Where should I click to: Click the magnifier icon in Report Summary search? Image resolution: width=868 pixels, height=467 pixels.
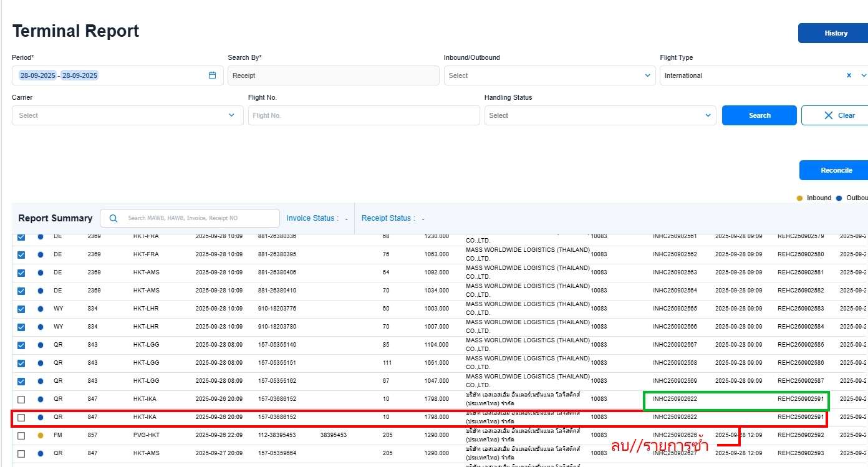[x=113, y=218]
